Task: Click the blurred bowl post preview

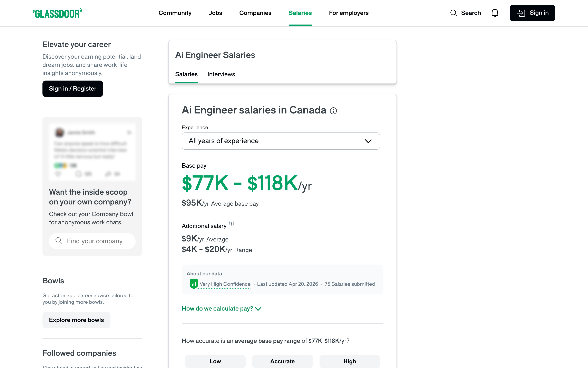Action: click(92, 152)
